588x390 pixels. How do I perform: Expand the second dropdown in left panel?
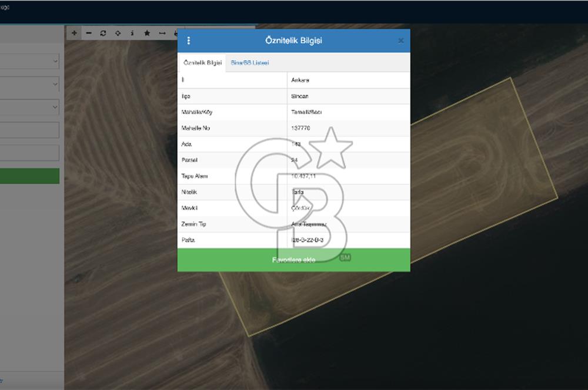pos(29,84)
